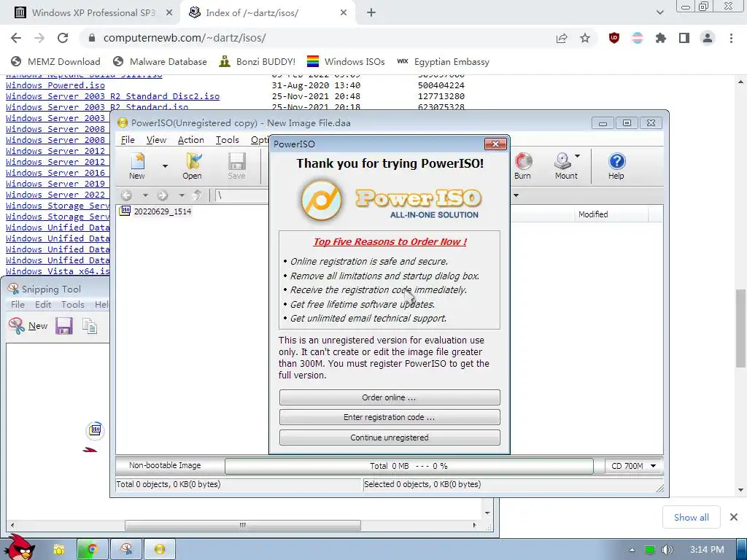
Task: Close the PowerISO thank-you dialog
Action: point(495,144)
